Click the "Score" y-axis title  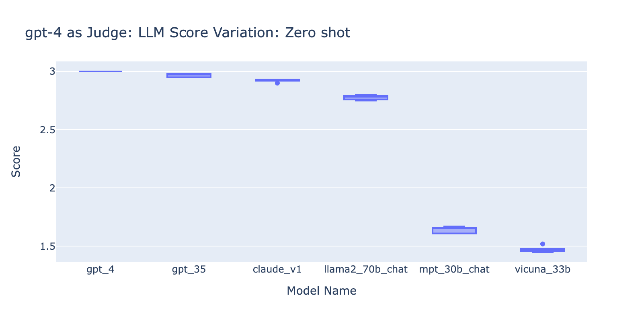[16, 161]
